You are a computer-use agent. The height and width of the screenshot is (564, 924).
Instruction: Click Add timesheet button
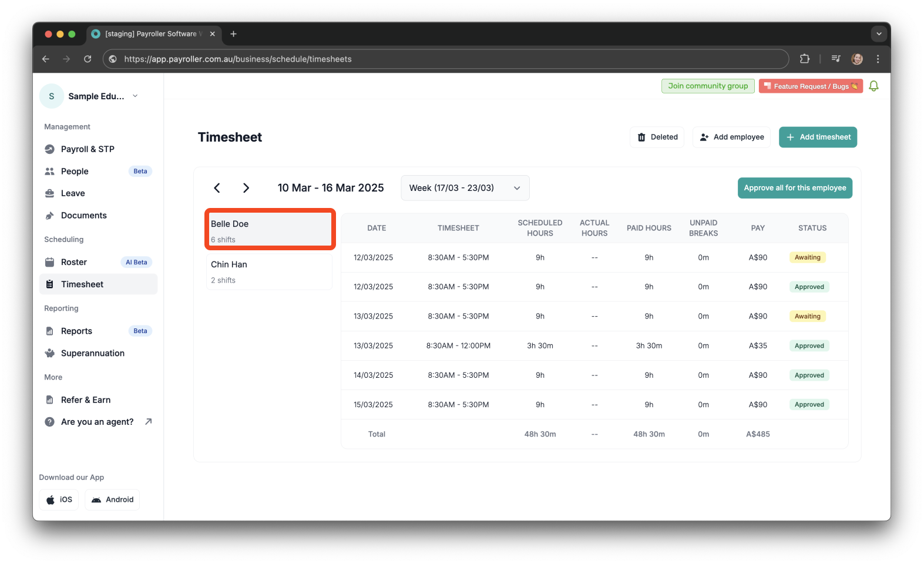click(818, 137)
